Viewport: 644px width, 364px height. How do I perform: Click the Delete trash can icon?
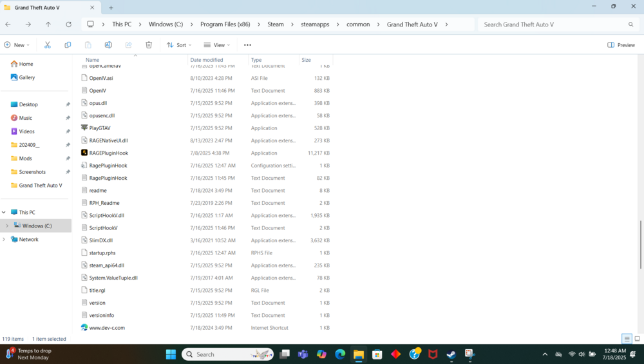[x=149, y=45]
